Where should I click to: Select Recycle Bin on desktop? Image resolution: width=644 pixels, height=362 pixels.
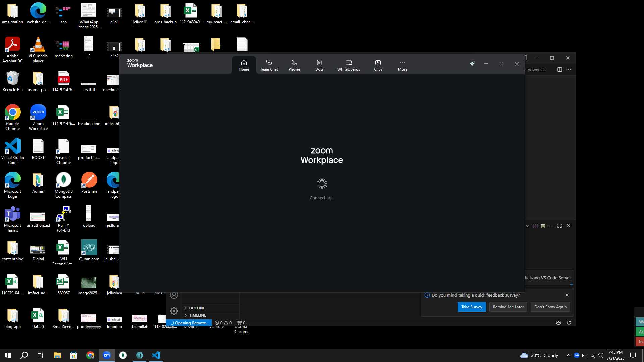pos(13,81)
